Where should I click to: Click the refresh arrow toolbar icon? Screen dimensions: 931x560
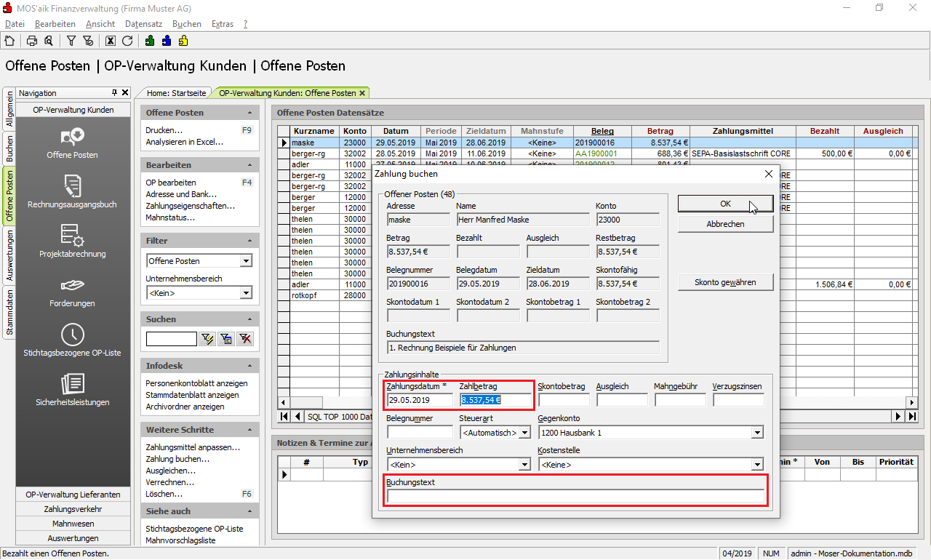pyautogui.click(x=127, y=41)
